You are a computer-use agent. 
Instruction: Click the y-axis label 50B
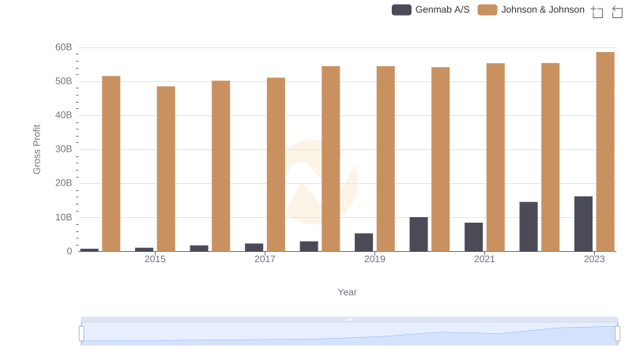click(64, 81)
